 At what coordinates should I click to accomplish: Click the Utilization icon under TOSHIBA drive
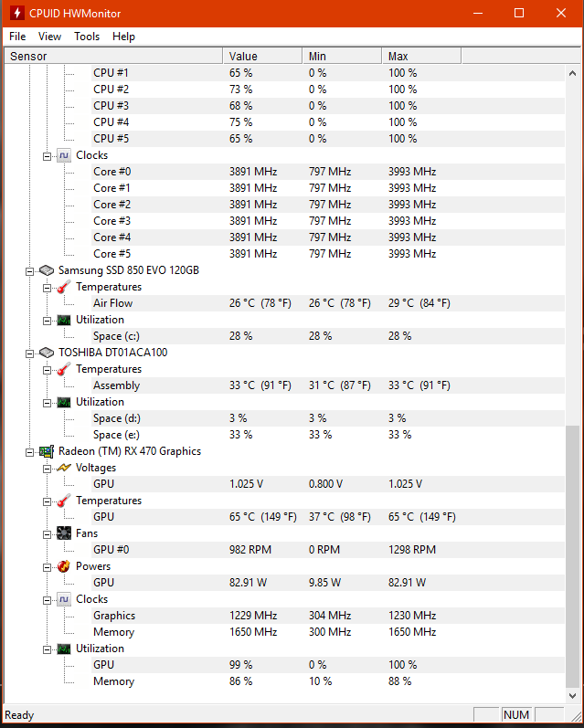[64, 402]
